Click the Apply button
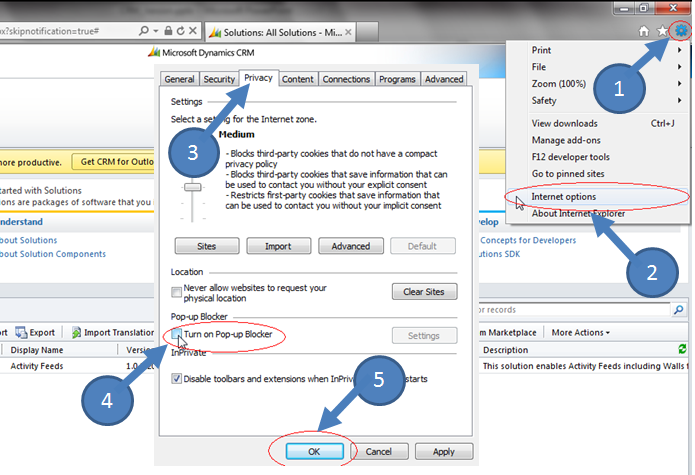 pos(444,452)
